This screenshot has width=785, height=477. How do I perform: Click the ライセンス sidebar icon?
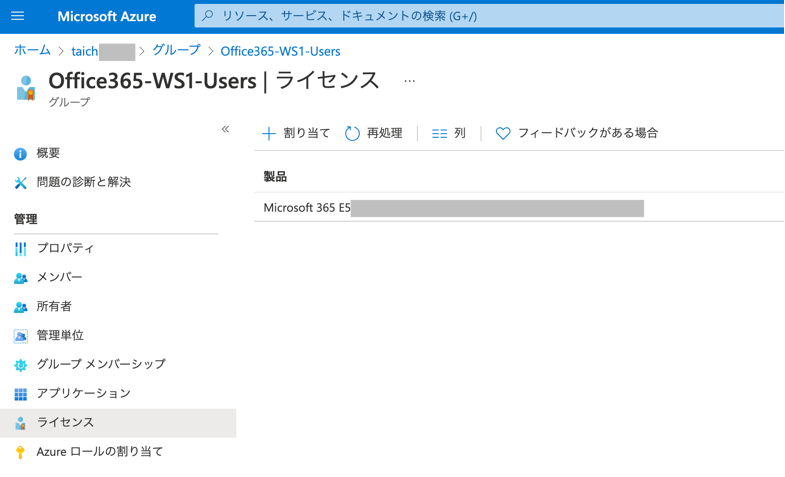coord(20,423)
